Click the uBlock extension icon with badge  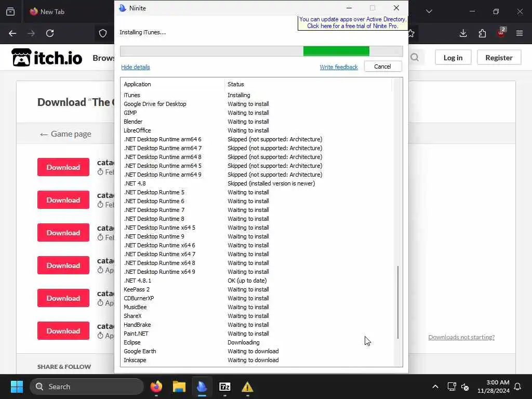[501, 33]
